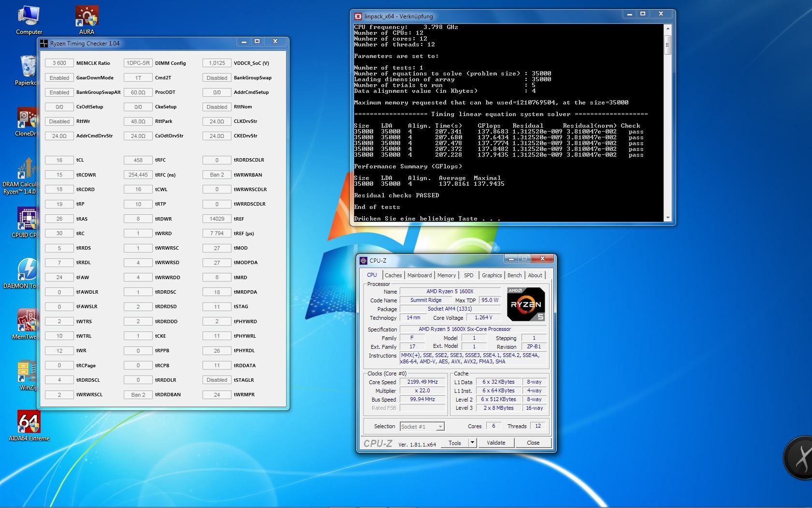Click the GearDownMode Enabled field

[x=59, y=77]
